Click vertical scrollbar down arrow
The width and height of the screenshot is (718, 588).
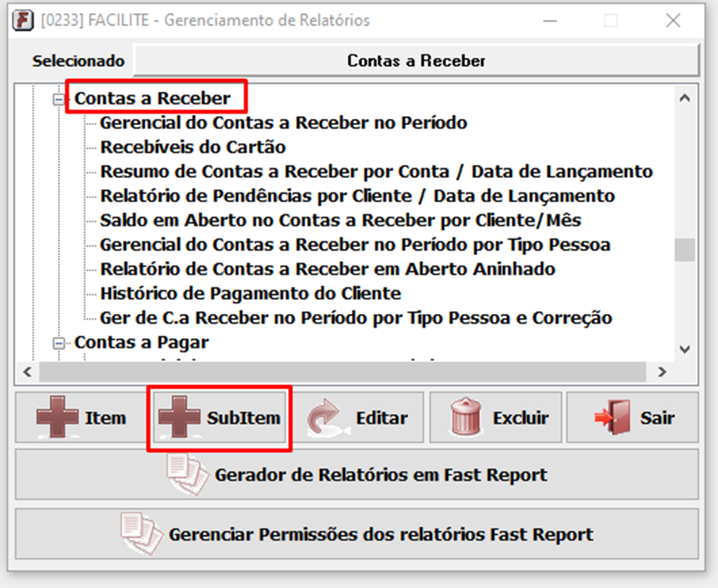[685, 349]
